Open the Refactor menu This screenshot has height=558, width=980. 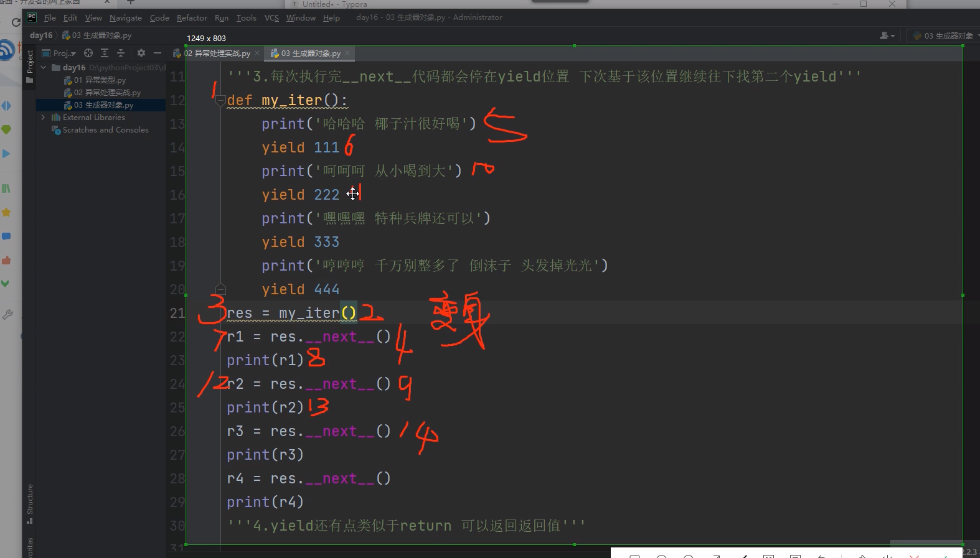coord(192,18)
